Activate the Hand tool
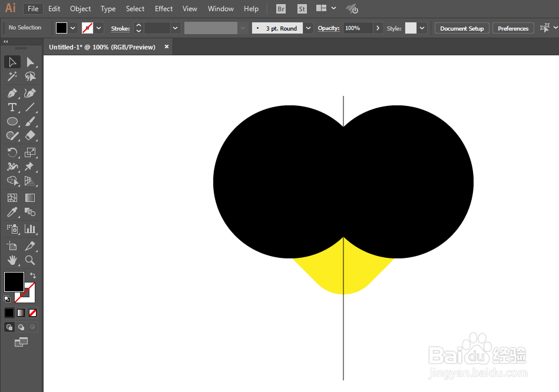Viewport: 559px width, 392px height. (12, 260)
